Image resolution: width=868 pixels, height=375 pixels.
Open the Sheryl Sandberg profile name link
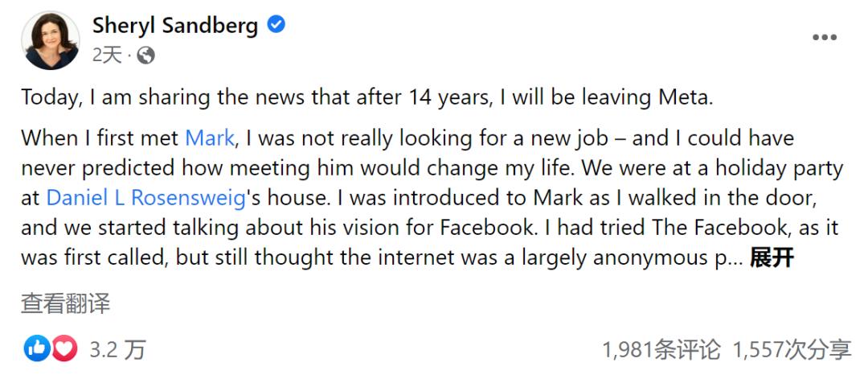[174, 26]
